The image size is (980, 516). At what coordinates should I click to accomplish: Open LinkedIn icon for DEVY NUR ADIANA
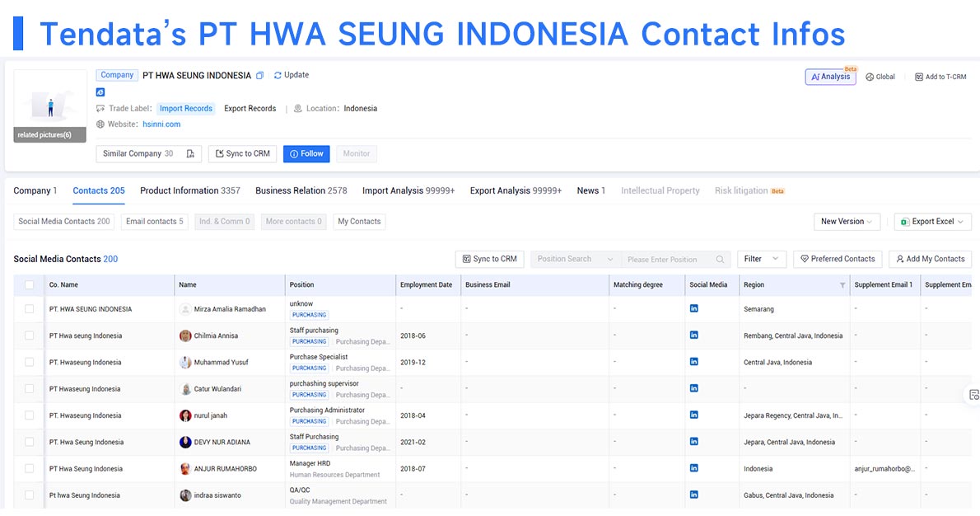693,442
